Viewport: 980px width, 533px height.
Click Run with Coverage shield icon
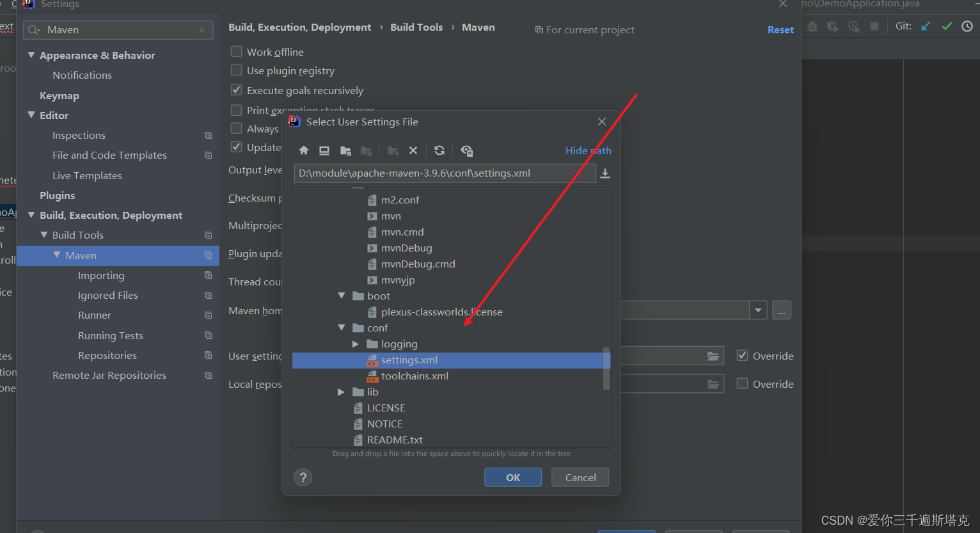833,26
